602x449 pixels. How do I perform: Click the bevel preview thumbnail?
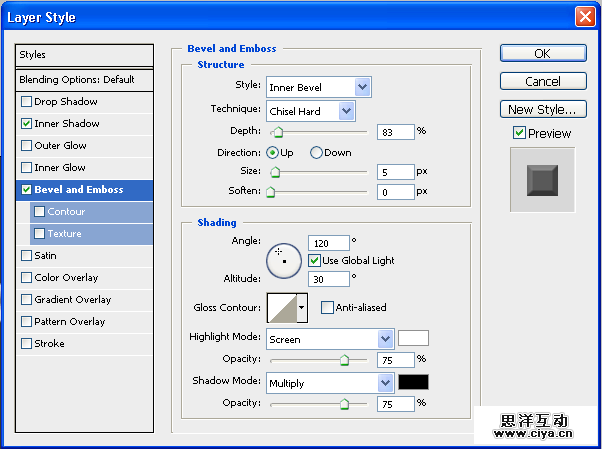tap(542, 180)
